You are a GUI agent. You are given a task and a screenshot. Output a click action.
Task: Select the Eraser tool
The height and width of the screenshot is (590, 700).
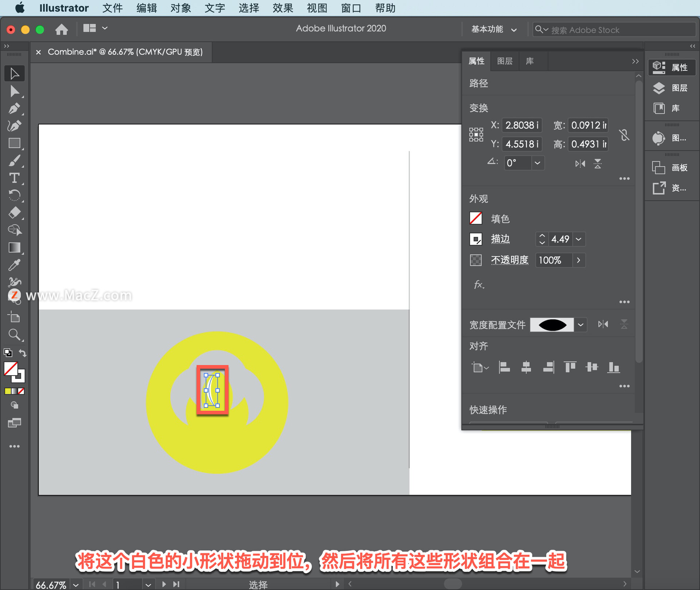(14, 213)
